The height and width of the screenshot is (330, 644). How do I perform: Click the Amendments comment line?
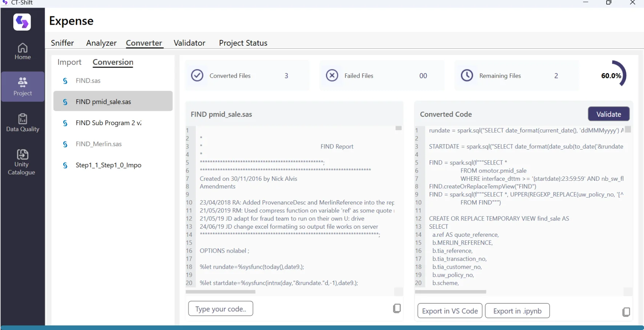pyautogui.click(x=218, y=187)
